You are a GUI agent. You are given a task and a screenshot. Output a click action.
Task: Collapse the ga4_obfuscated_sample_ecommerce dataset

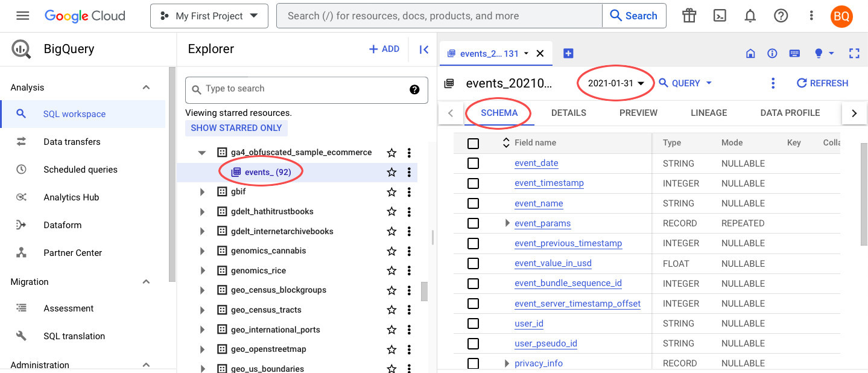tap(202, 153)
